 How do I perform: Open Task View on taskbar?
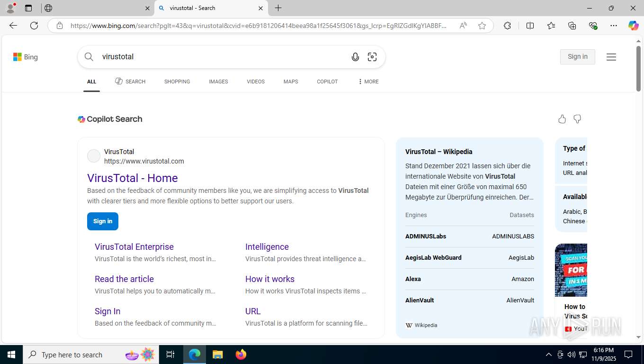170,355
